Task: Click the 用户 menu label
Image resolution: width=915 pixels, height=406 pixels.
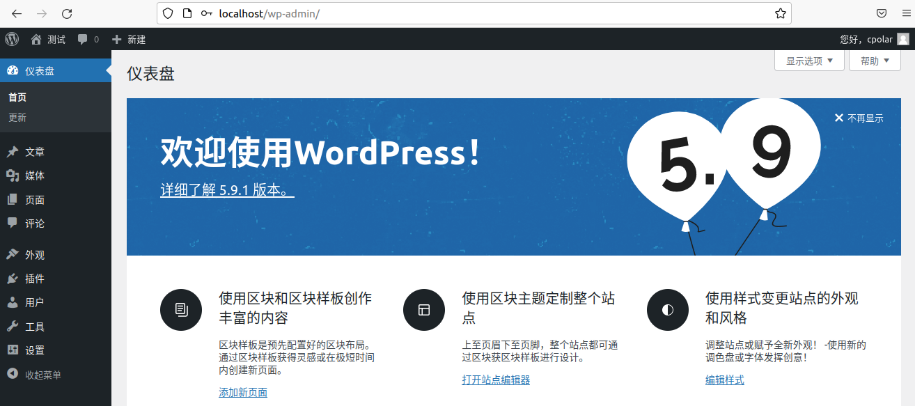Action: coord(34,303)
